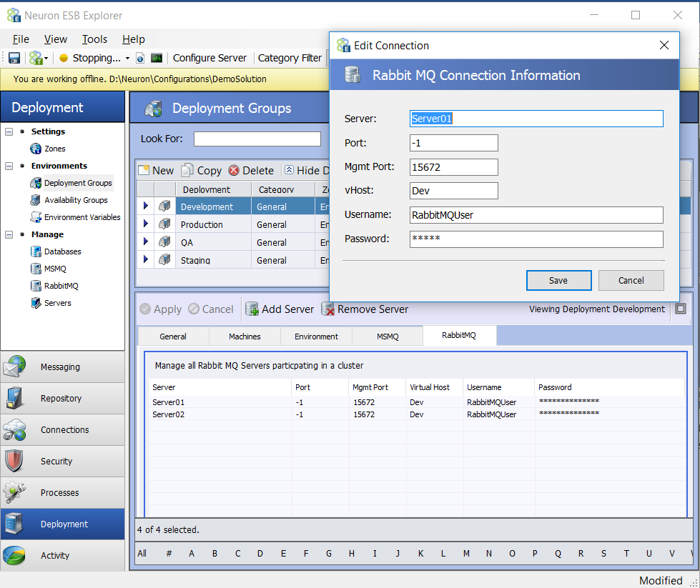Screen dimensions: 700x588
Task: Collapse the Settings tree section
Action: click(9, 131)
